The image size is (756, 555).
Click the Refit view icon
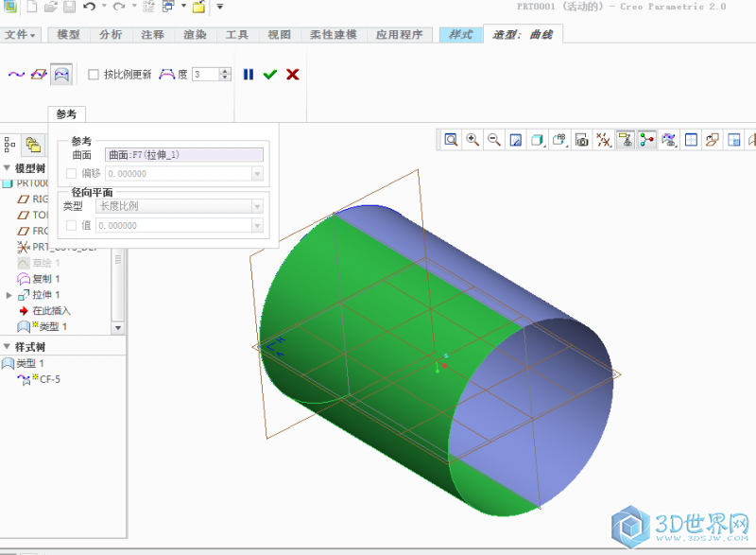tap(452, 140)
